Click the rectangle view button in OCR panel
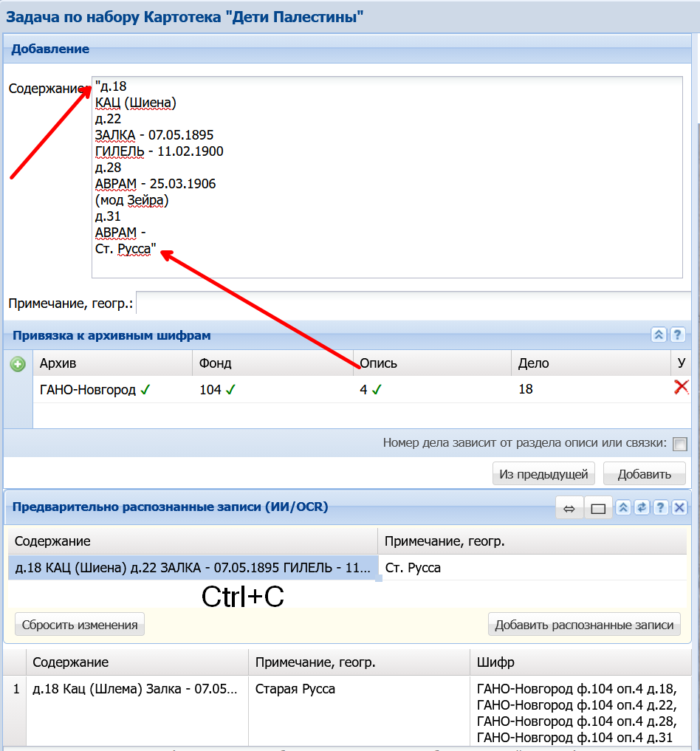The width and height of the screenshot is (700, 751). pyautogui.click(x=597, y=508)
